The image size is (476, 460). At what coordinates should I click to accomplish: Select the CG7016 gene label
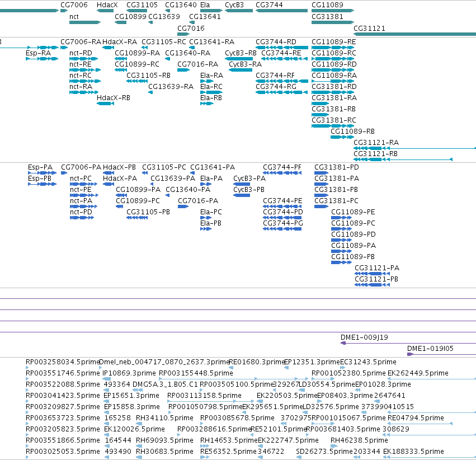(191, 28)
